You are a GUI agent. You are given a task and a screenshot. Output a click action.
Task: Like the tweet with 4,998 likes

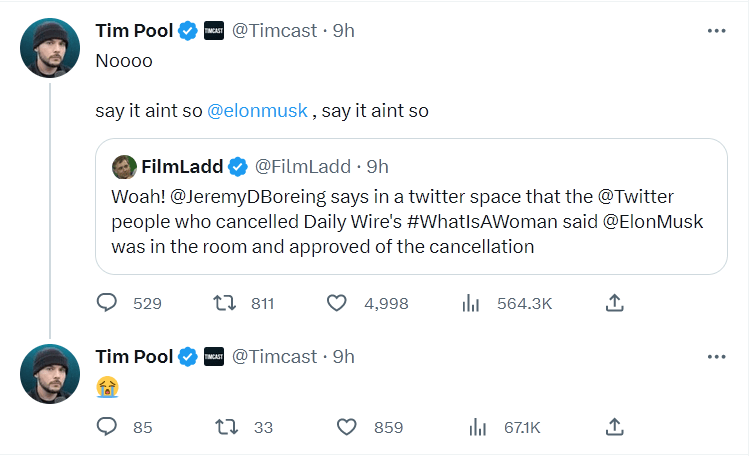point(337,303)
